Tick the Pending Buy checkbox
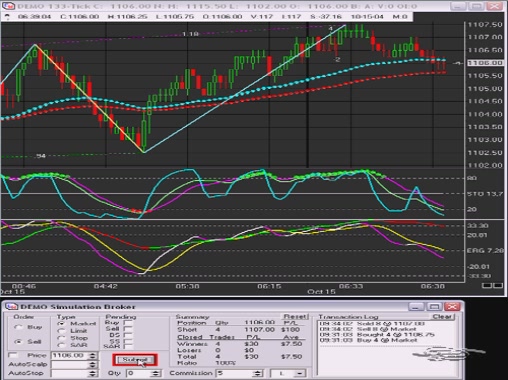The width and height of the screenshot is (508, 380). coord(128,323)
